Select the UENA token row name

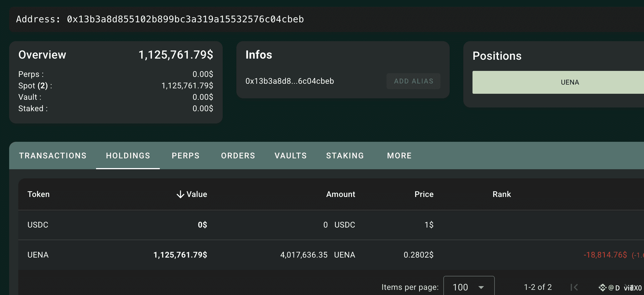[38, 255]
